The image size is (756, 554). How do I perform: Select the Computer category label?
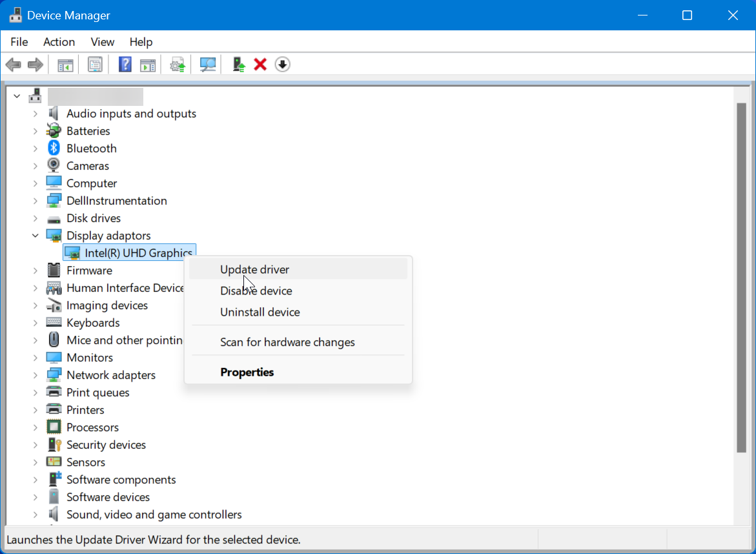pyautogui.click(x=92, y=183)
